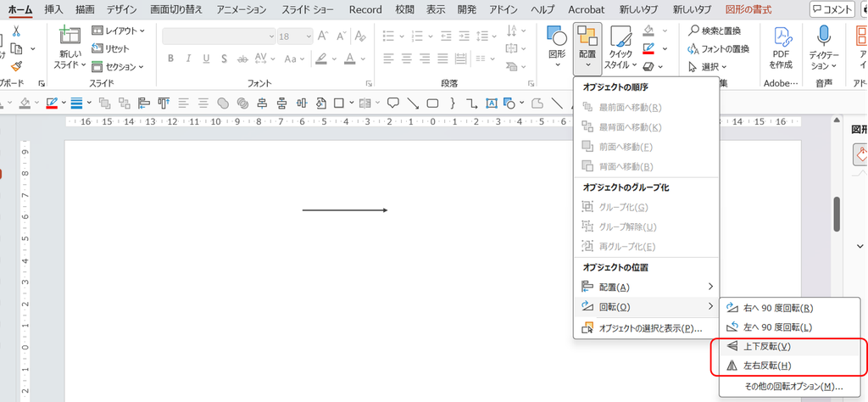Open the アニメーション animations tab
868x402 pixels.
[242, 9]
